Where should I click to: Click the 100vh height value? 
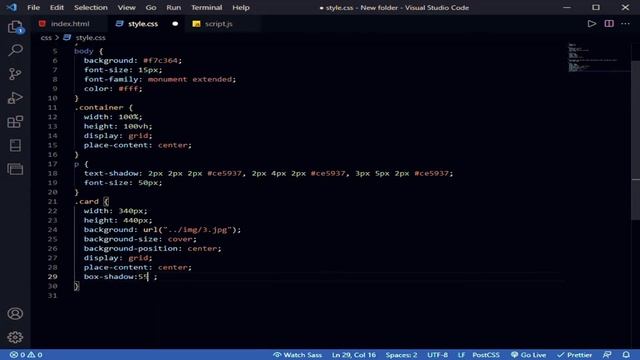[137, 127]
